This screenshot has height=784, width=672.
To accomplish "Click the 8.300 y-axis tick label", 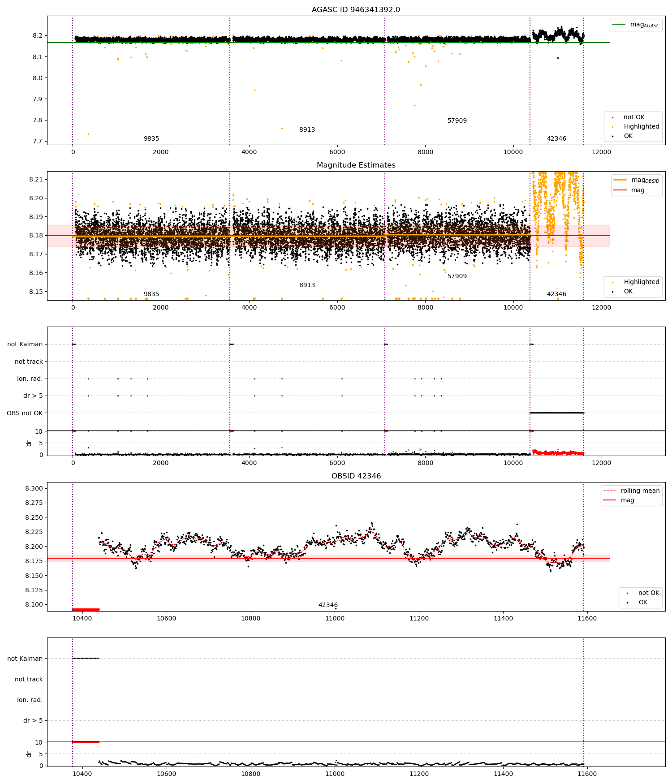I will [34, 488].
